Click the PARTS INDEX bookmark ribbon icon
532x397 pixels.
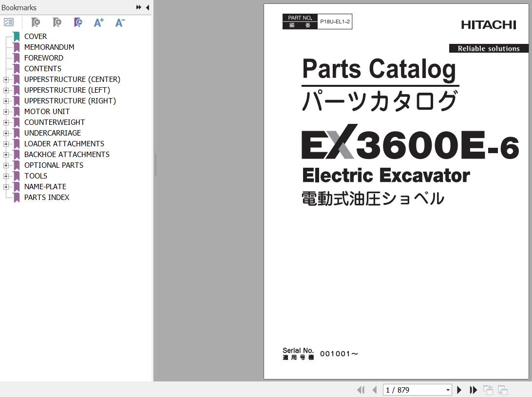(x=16, y=198)
